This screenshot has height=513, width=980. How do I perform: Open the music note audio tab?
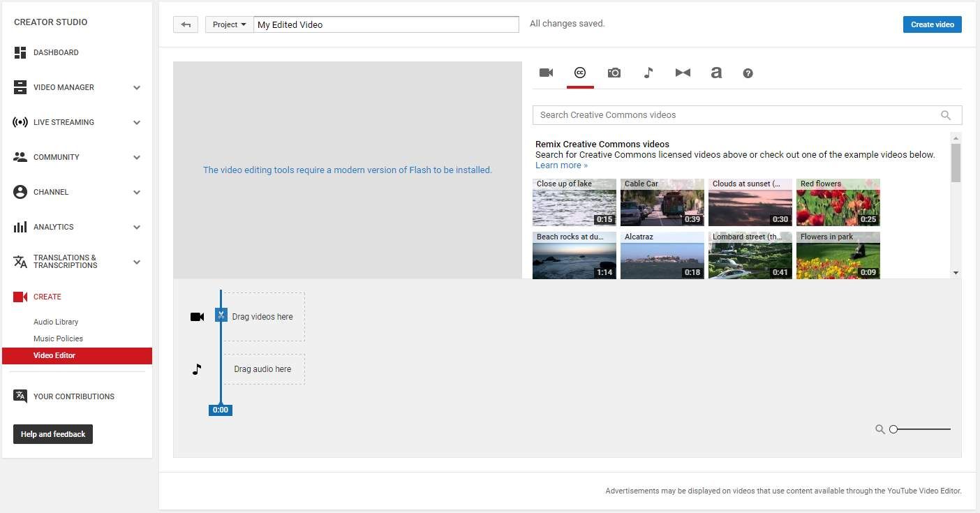pyautogui.click(x=648, y=73)
